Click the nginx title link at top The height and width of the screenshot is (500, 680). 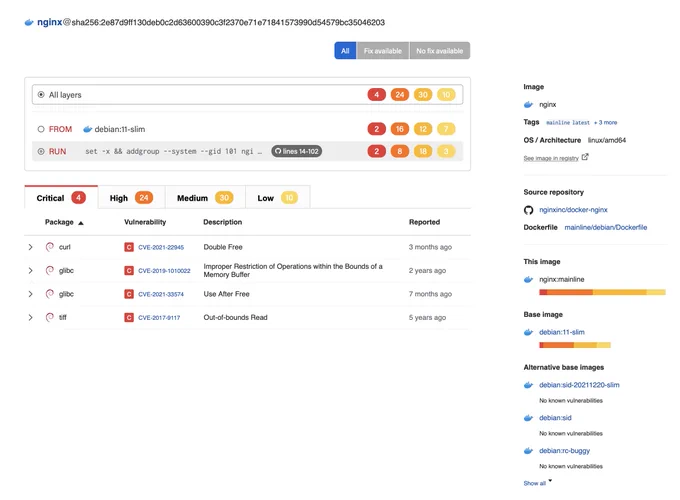49,22
